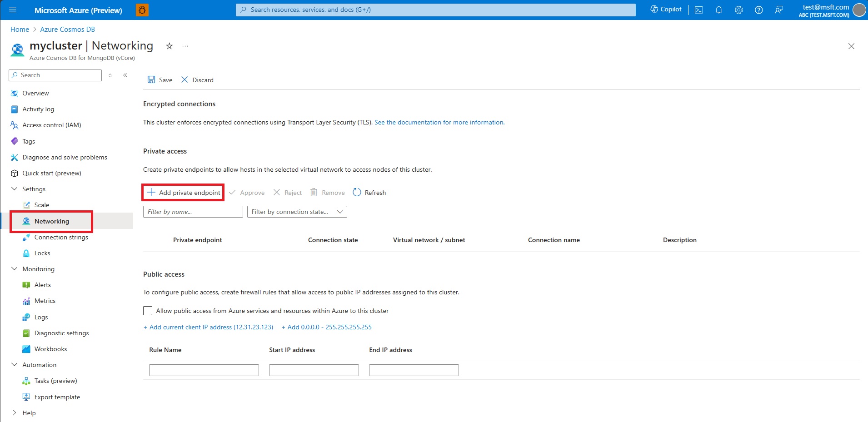Expand the Help section

click(14, 412)
